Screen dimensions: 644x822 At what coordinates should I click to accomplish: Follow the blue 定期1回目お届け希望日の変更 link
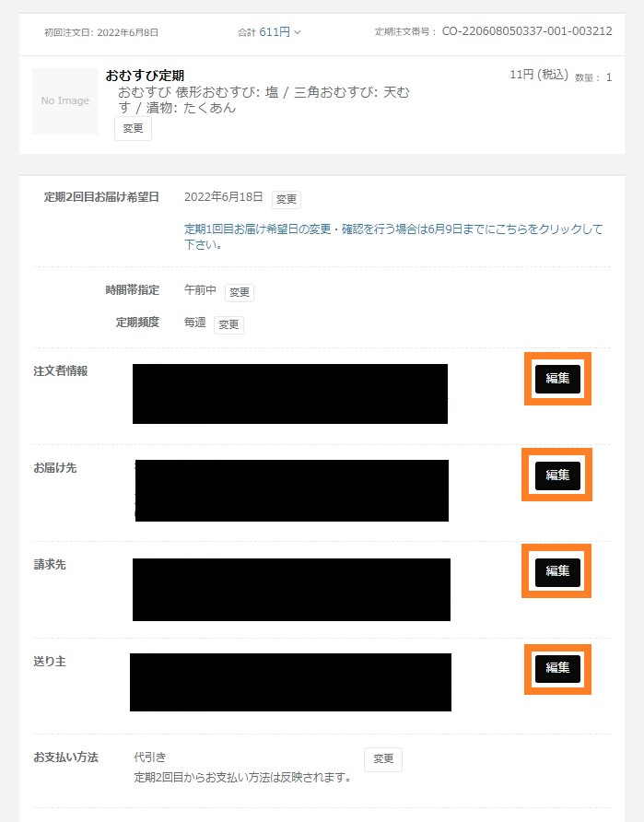(393, 237)
